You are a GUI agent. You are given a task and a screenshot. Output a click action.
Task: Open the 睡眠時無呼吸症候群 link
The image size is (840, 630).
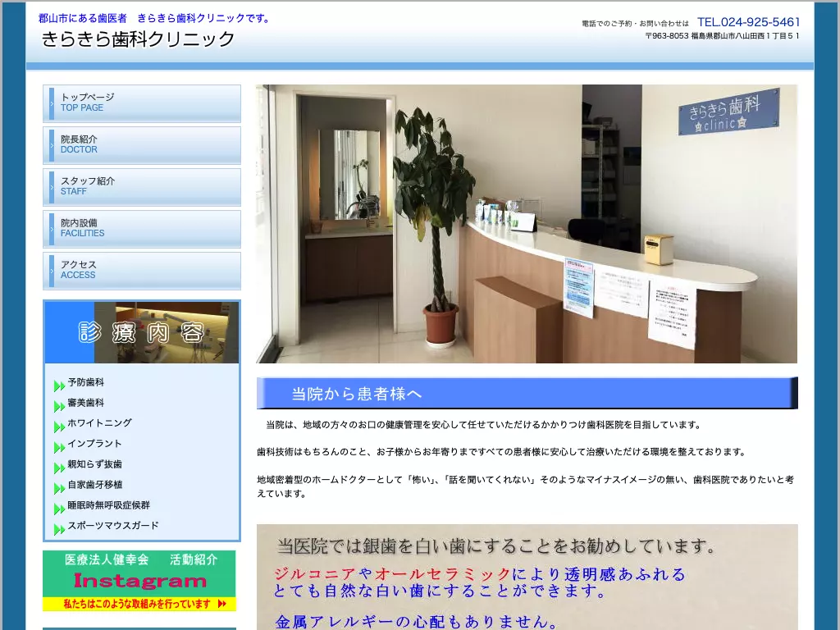pyautogui.click(x=109, y=505)
